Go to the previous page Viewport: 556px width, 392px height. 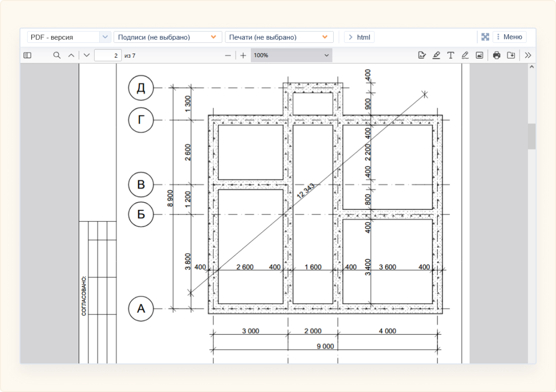coord(71,55)
